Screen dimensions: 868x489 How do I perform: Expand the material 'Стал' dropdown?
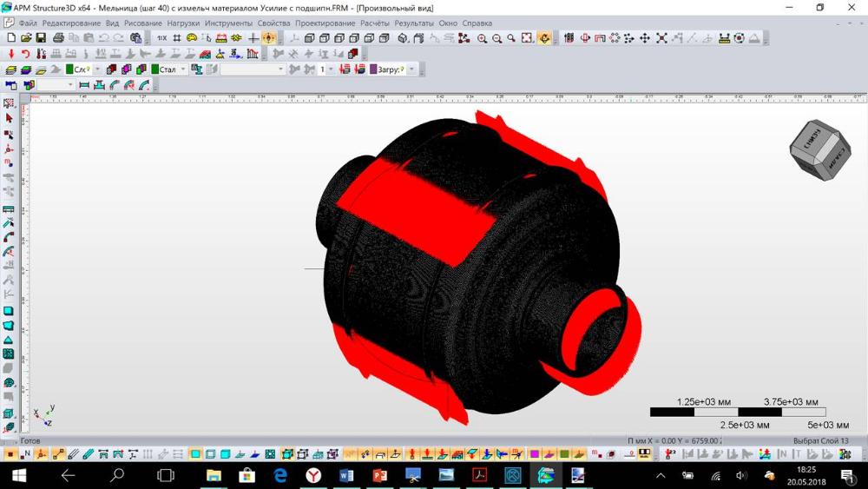183,69
